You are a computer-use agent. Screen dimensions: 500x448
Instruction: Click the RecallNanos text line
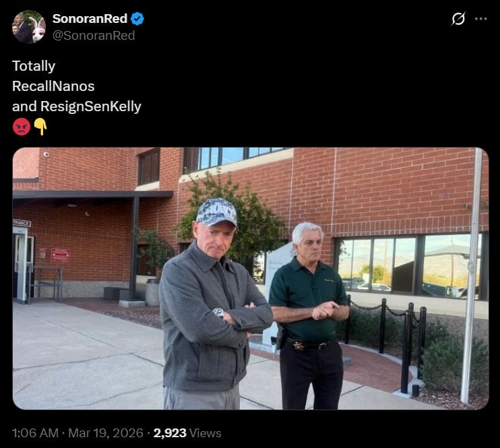click(53, 86)
